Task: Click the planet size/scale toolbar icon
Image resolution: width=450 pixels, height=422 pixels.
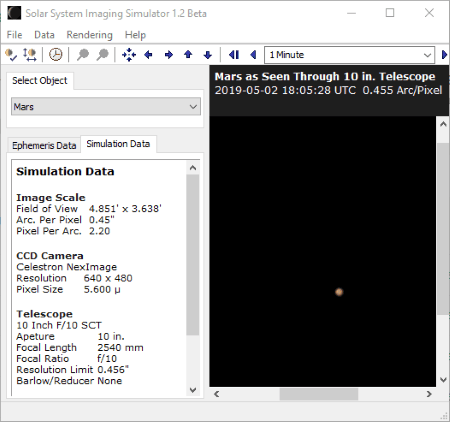Action: coord(30,54)
